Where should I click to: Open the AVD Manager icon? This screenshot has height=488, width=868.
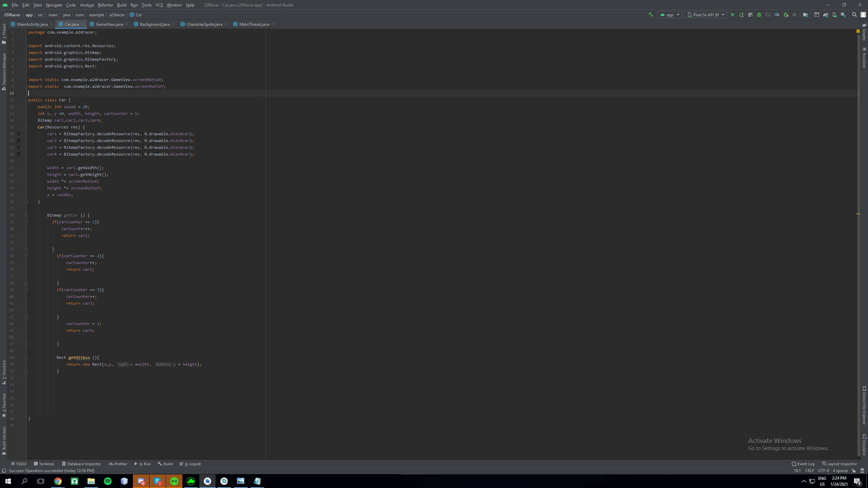pyautogui.click(x=834, y=15)
